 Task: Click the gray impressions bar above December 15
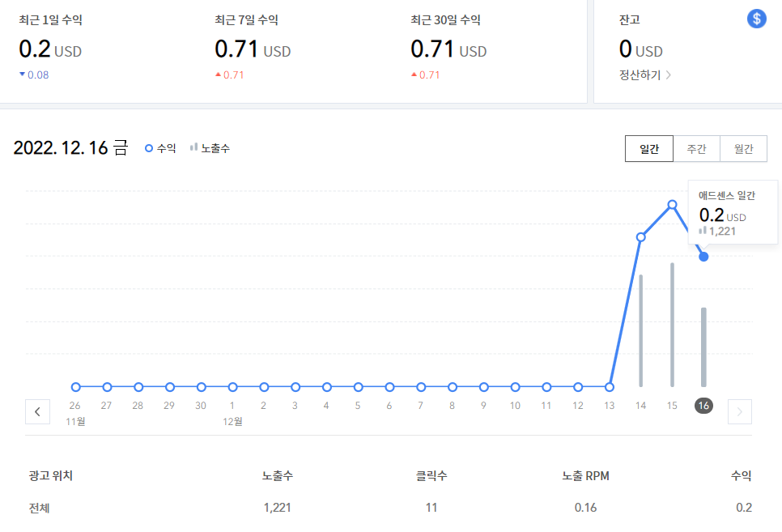tap(671, 324)
